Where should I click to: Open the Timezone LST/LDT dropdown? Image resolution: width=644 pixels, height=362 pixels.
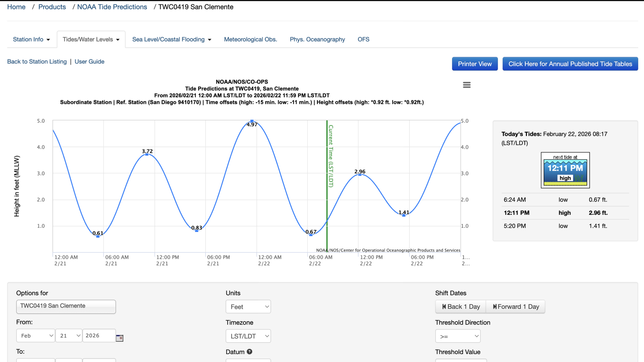point(248,336)
